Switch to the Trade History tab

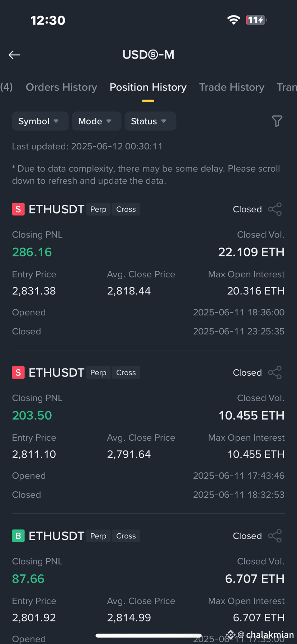pyautogui.click(x=232, y=87)
